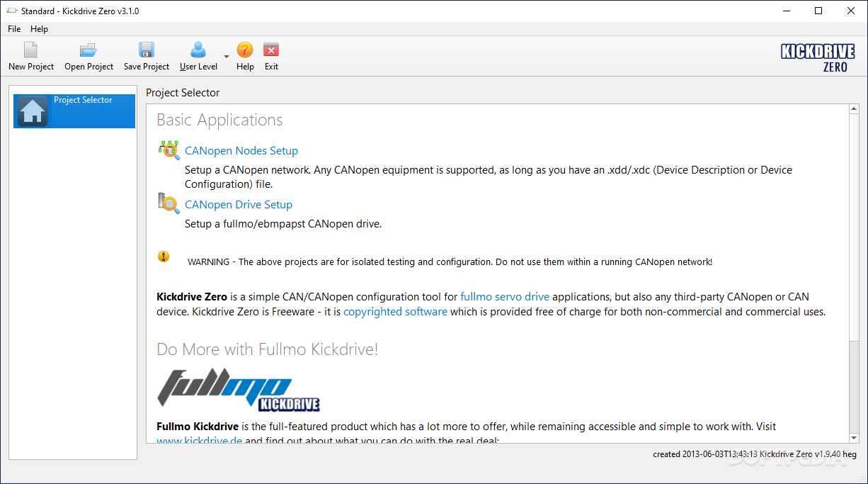Screen dimensions: 868x484
Task: Click the scrollbar up arrow
Action: (x=855, y=109)
